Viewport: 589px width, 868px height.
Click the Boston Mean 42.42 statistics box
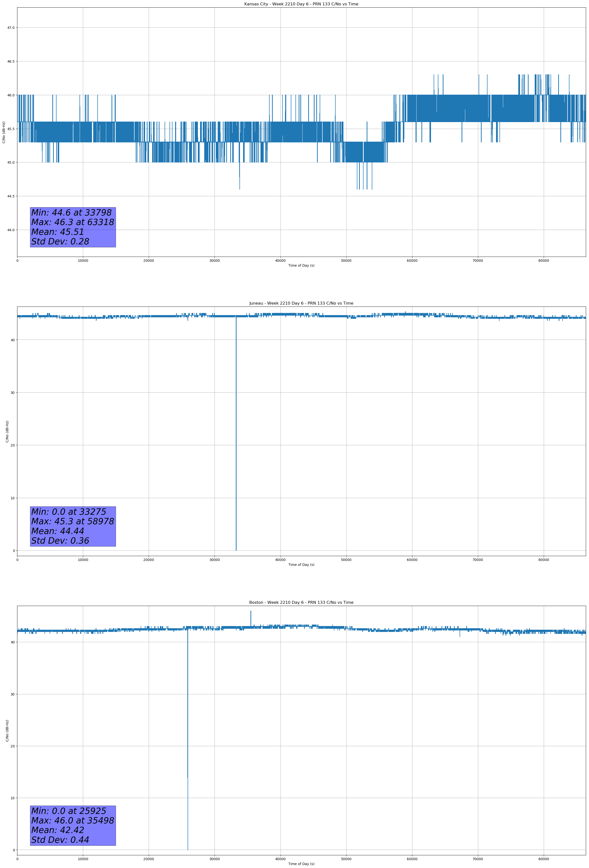(73, 825)
